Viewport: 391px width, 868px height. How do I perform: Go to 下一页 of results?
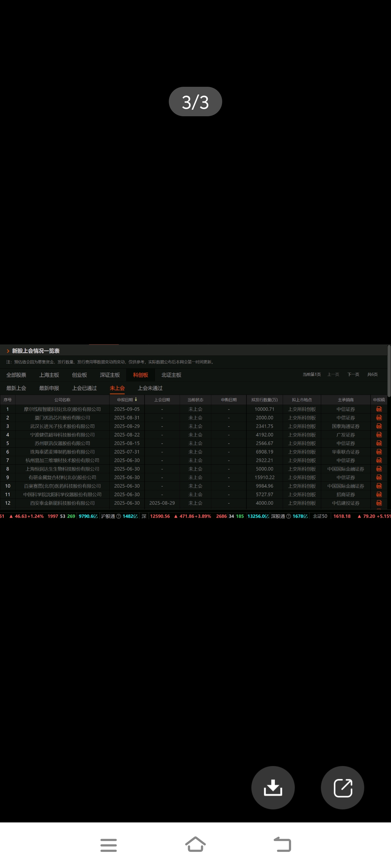click(x=353, y=374)
